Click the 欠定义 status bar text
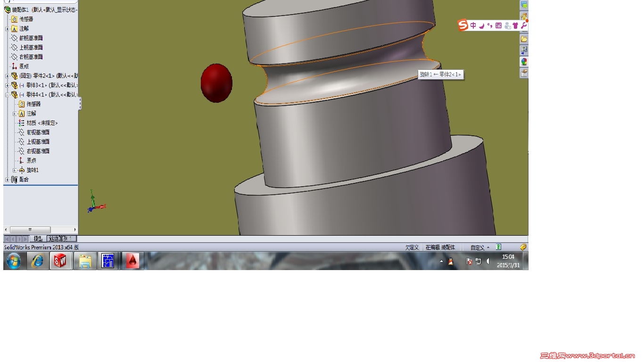This screenshot has height=362, width=644. click(412, 247)
